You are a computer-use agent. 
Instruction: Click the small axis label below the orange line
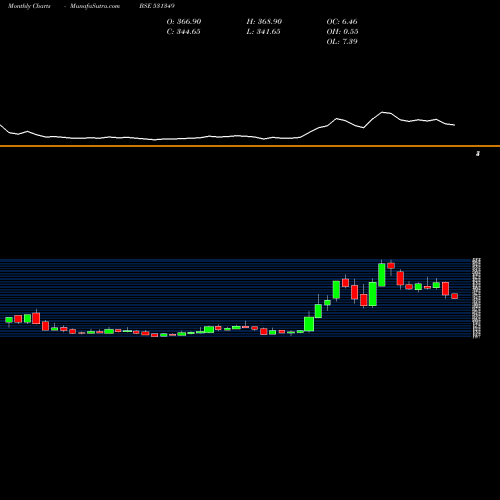click(x=478, y=154)
